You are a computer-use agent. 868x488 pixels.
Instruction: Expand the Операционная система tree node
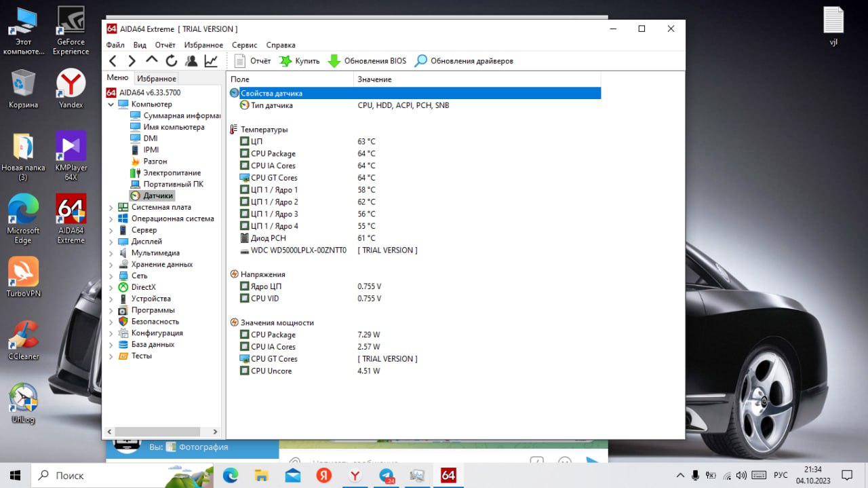click(x=111, y=219)
